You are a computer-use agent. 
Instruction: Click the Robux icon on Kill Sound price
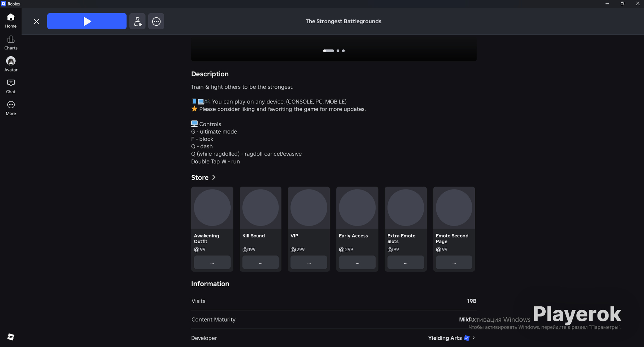[245, 249]
